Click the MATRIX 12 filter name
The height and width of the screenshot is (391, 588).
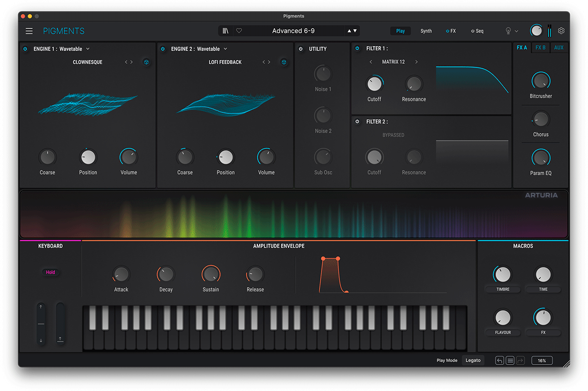coord(393,62)
